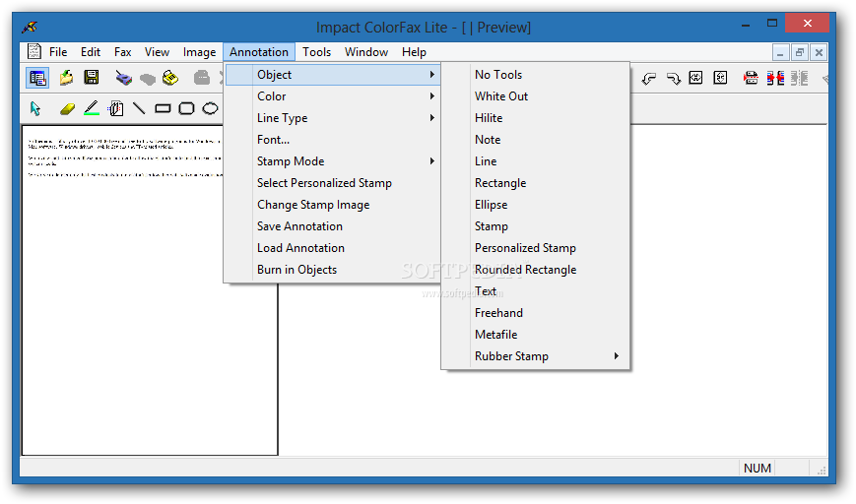Restore the inner document window

(x=799, y=53)
